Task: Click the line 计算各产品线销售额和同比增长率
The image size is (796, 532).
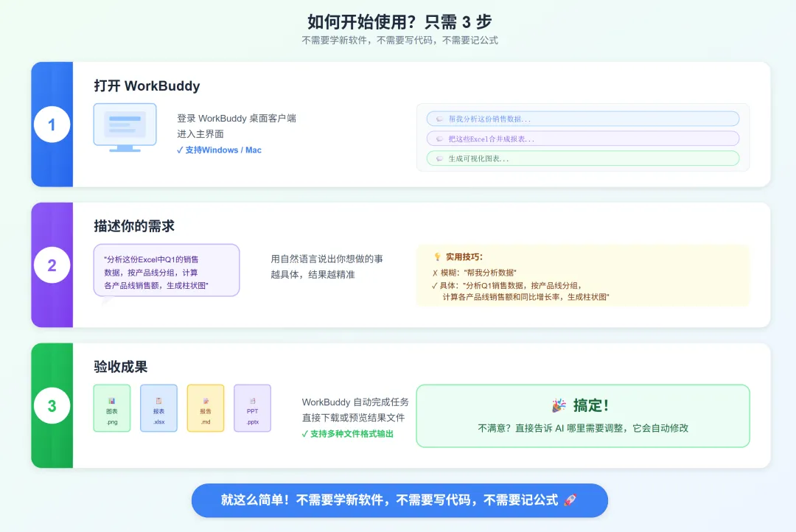Action: 526,297
